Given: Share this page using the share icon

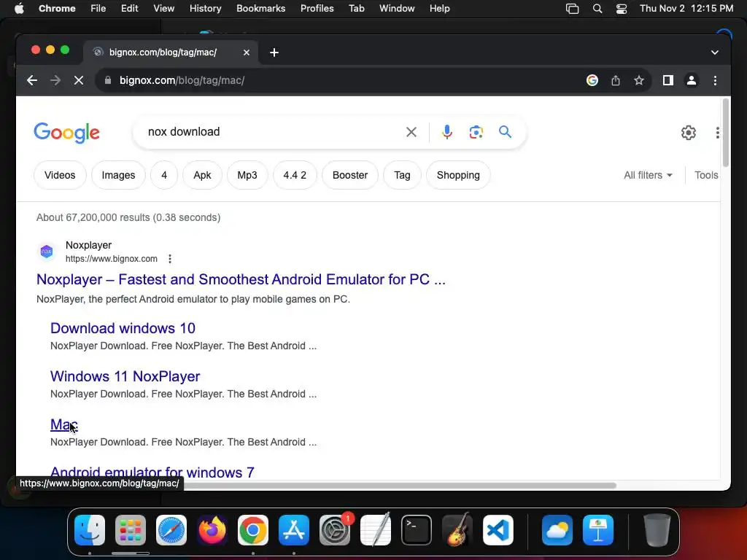Looking at the screenshot, I should pyautogui.click(x=616, y=80).
